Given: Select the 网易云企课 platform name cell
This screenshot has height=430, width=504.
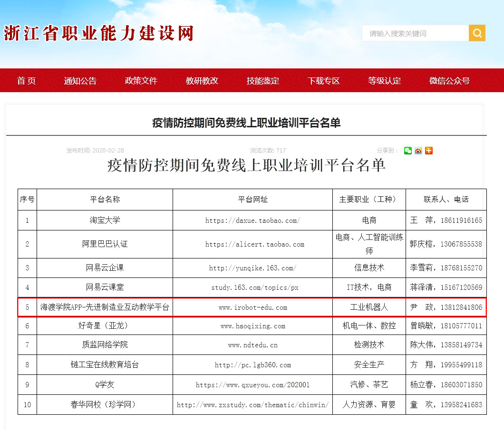Looking at the screenshot, I should click(105, 268).
